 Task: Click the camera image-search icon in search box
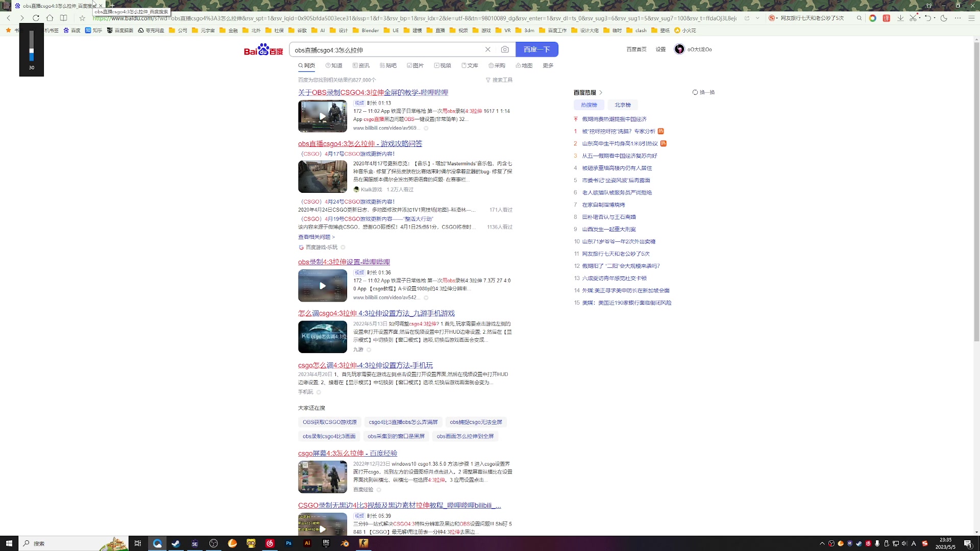pyautogui.click(x=505, y=49)
